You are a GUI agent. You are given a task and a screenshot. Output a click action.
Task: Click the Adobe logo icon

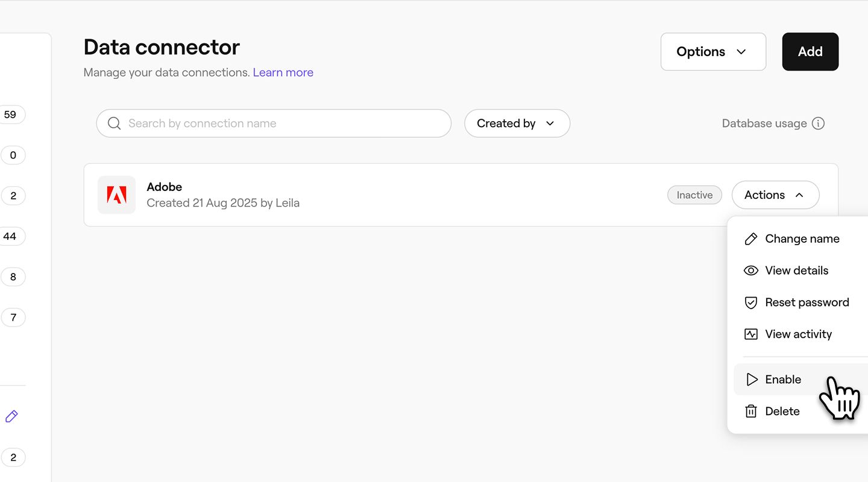point(116,195)
